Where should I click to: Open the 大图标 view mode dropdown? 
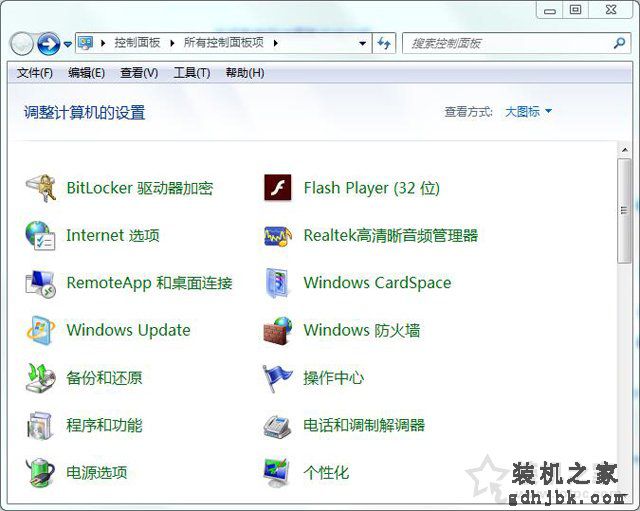528,111
